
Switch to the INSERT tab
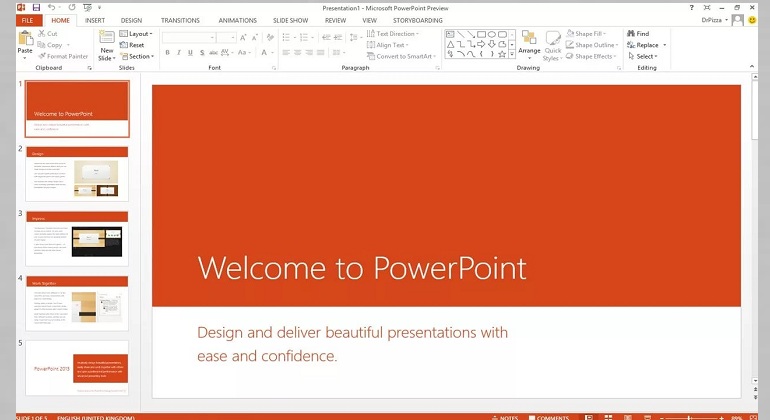tap(95, 20)
